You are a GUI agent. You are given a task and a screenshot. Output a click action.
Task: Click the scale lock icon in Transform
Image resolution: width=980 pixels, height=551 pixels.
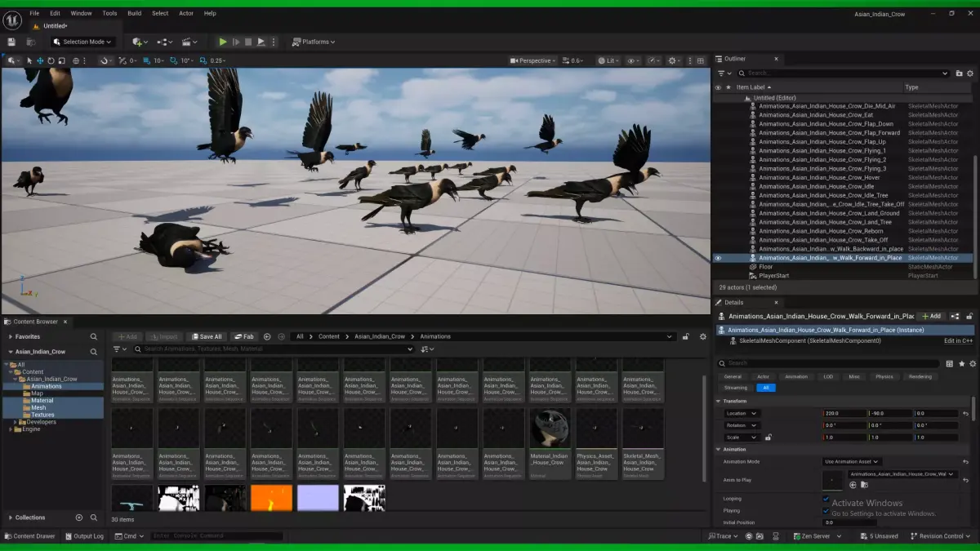[x=768, y=438]
